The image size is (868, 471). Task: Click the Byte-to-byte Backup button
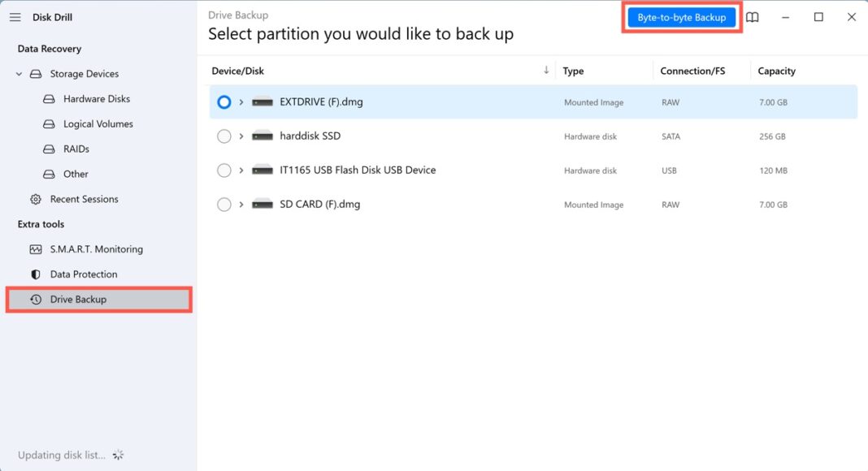point(682,17)
